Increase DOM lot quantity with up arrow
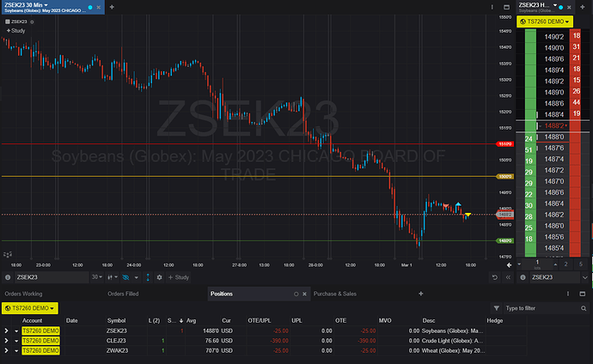 555,264
